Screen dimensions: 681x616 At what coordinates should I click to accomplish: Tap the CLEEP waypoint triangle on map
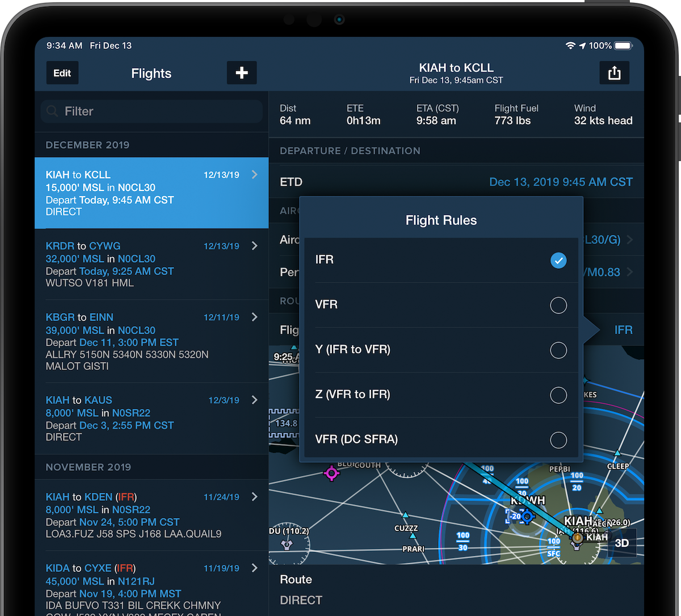tap(617, 453)
